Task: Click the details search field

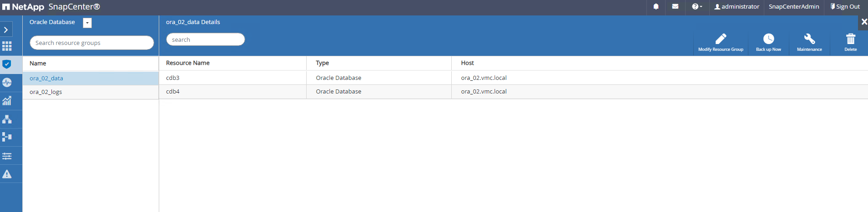Action: 205,39
